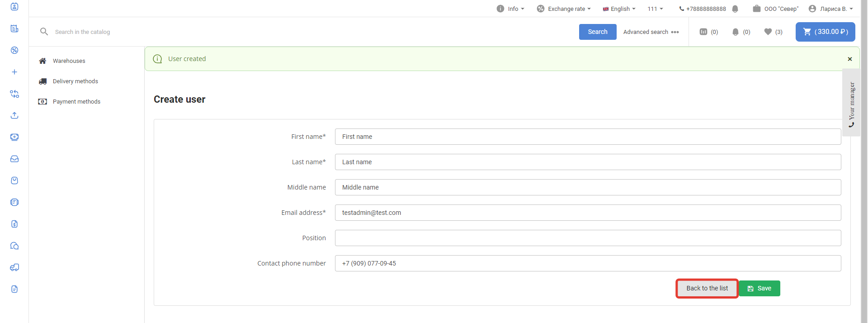This screenshot has width=868, height=323.
Task: Click the Back to the list button
Action: [x=707, y=288]
